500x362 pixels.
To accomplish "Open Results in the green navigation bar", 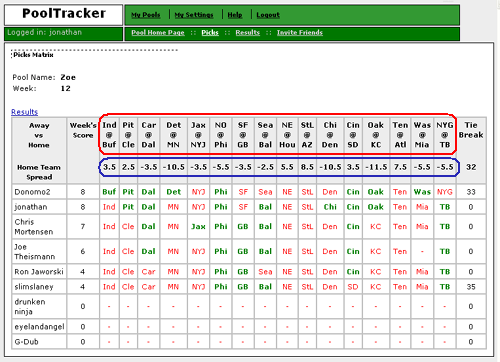I will tap(248, 33).
